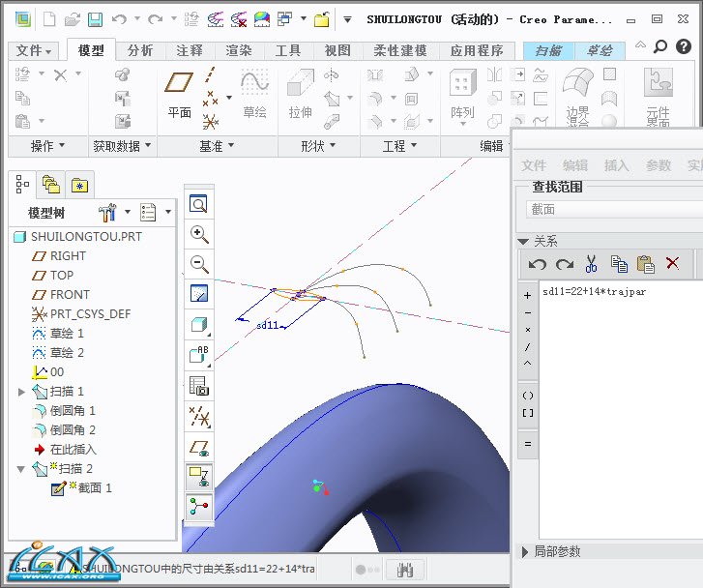Select 截面 1 in the model tree

tap(94, 488)
